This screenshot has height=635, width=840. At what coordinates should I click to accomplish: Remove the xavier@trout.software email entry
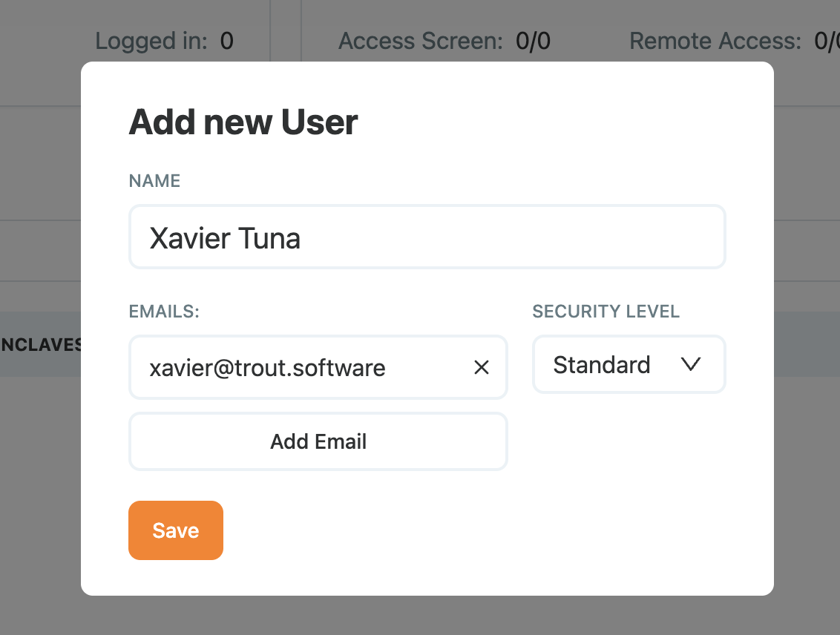(481, 367)
